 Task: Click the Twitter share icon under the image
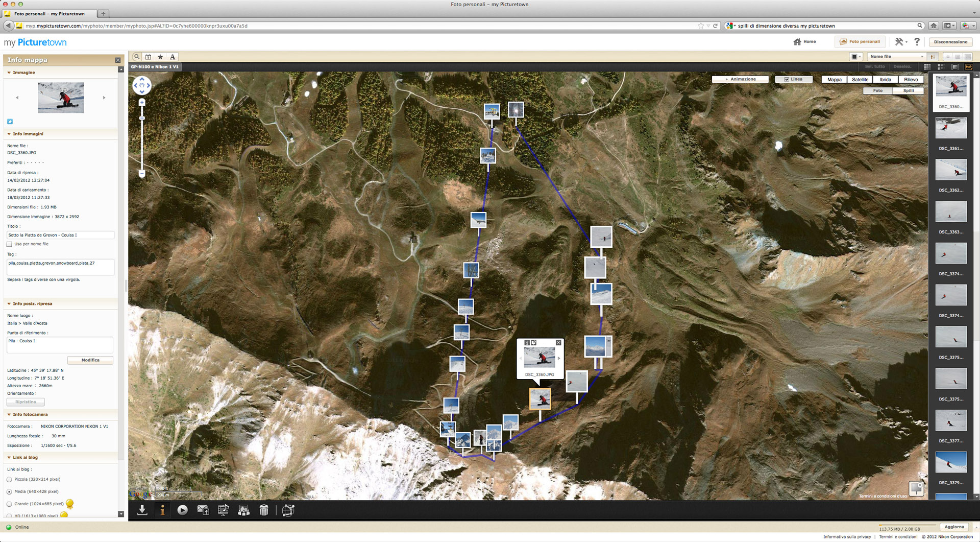[10, 122]
